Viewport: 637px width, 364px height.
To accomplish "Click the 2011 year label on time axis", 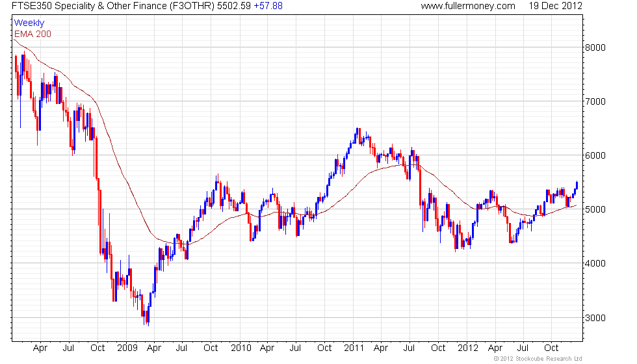I will [x=354, y=348].
